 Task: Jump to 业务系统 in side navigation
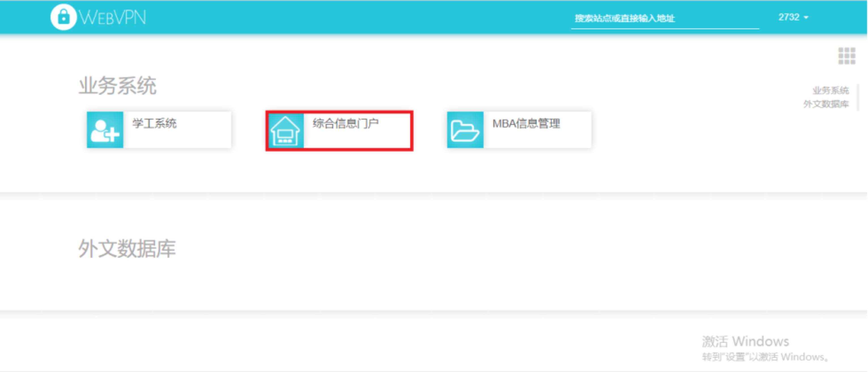[x=830, y=90]
